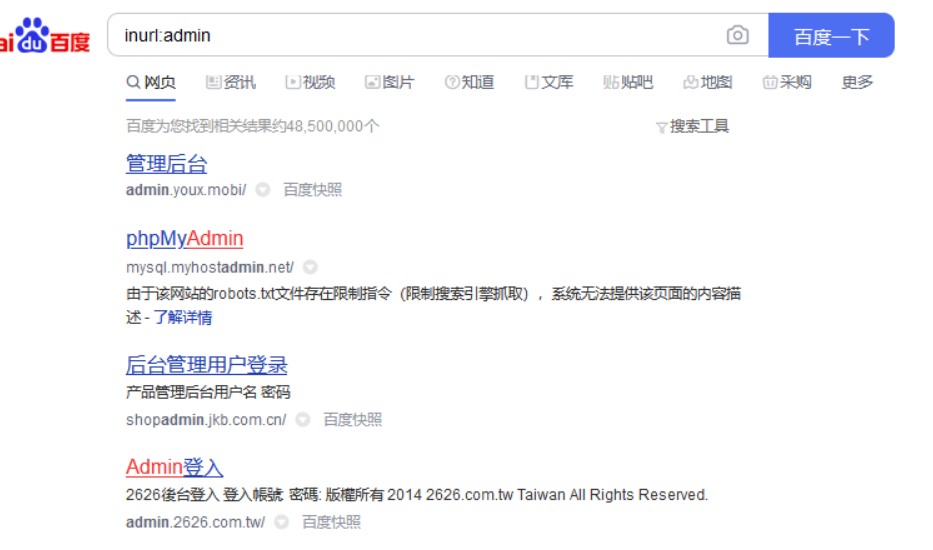
Task: Expand dropdown next to mysql.myhostadmin.net/
Action: pyautogui.click(x=310, y=267)
